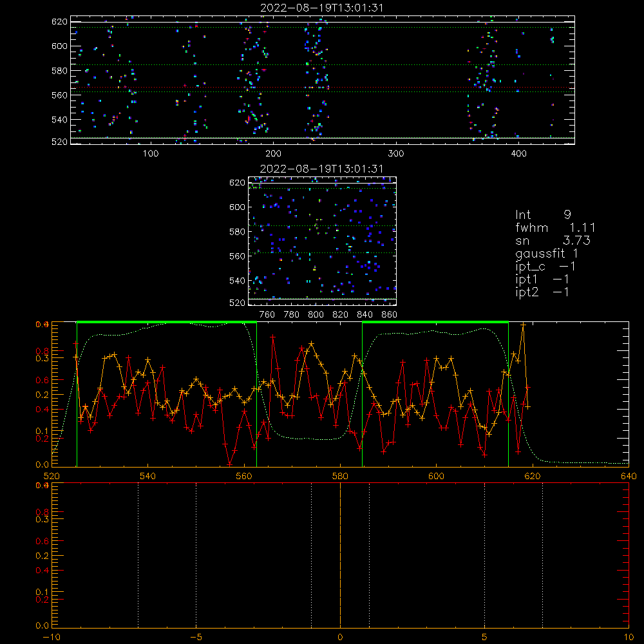This screenshot has height=644, width=644.
Task: Click x-axis tick 800 on middle plot
Action: 316,315
